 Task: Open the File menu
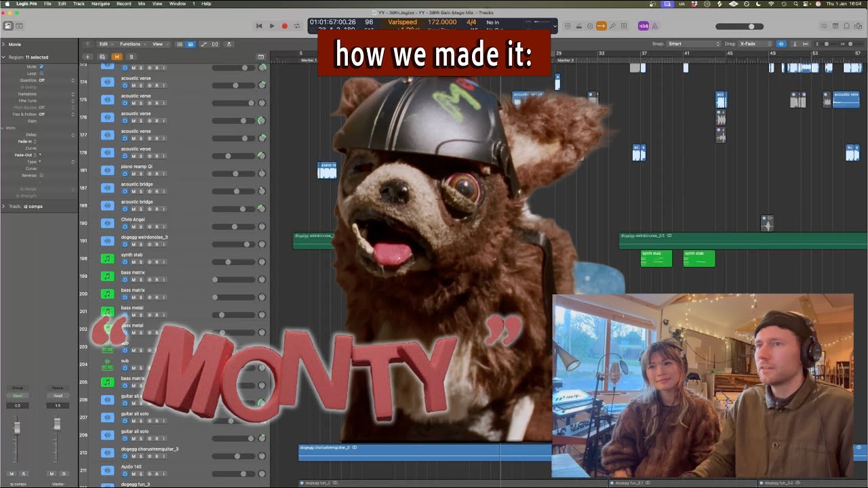coord(47,3)
